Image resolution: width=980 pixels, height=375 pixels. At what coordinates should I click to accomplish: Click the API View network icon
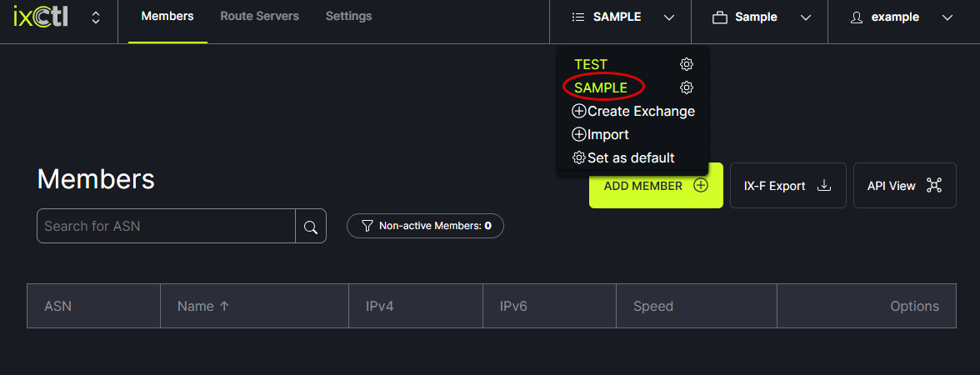(933, 186)
